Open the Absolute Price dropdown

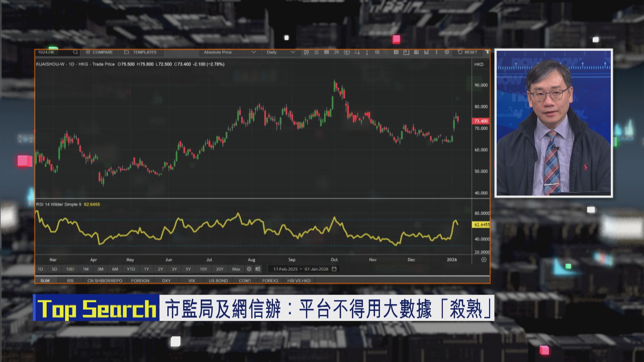click(229, 52)
